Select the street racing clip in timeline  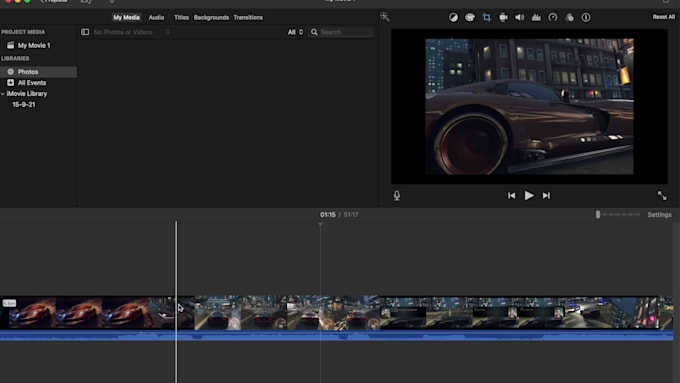287,312
